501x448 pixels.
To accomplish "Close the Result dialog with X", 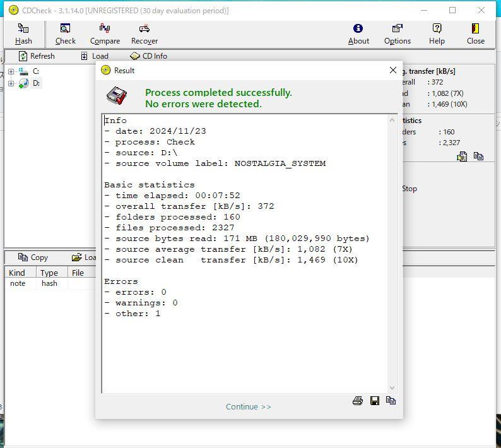I will tap(393, 70).
